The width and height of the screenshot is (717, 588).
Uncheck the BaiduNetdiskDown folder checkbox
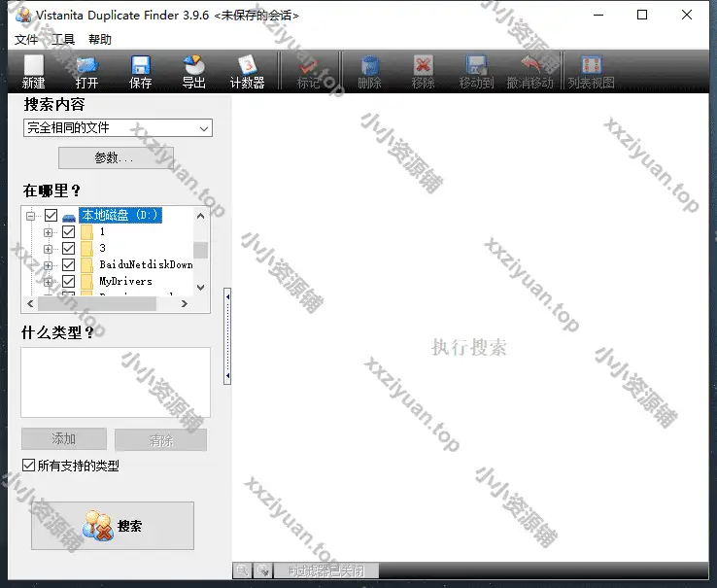coord(68,264)
